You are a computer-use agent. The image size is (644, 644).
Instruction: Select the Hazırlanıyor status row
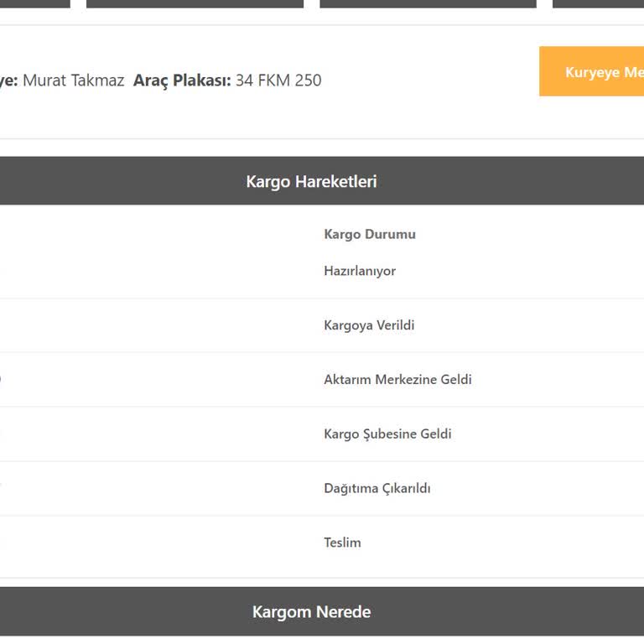[322, 271]
